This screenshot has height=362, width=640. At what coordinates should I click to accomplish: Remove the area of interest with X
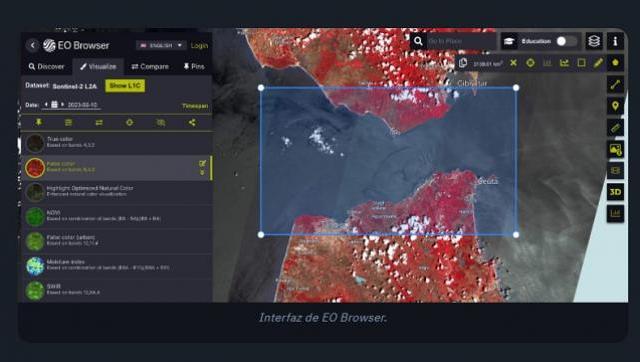513,63
